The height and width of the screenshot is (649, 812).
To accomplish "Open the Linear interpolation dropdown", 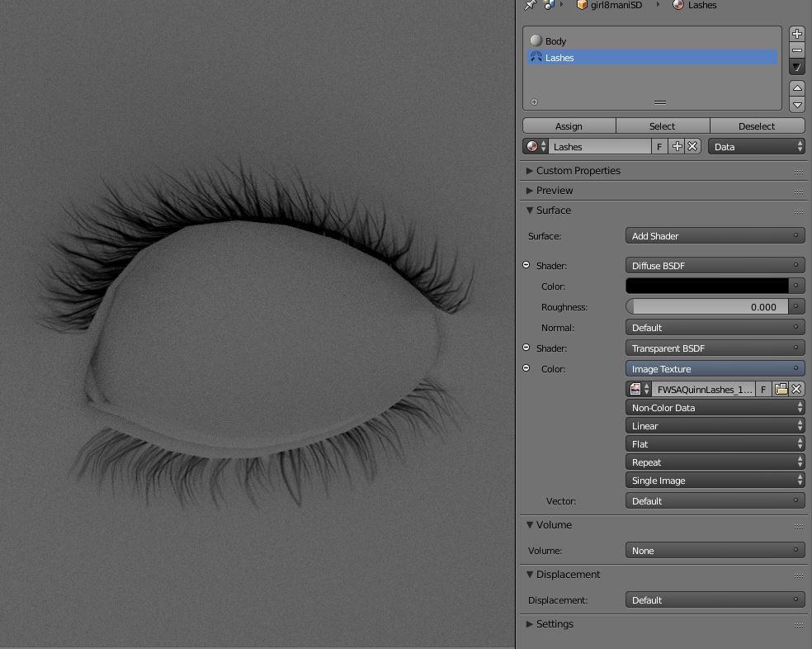I will tap(715, 426).
